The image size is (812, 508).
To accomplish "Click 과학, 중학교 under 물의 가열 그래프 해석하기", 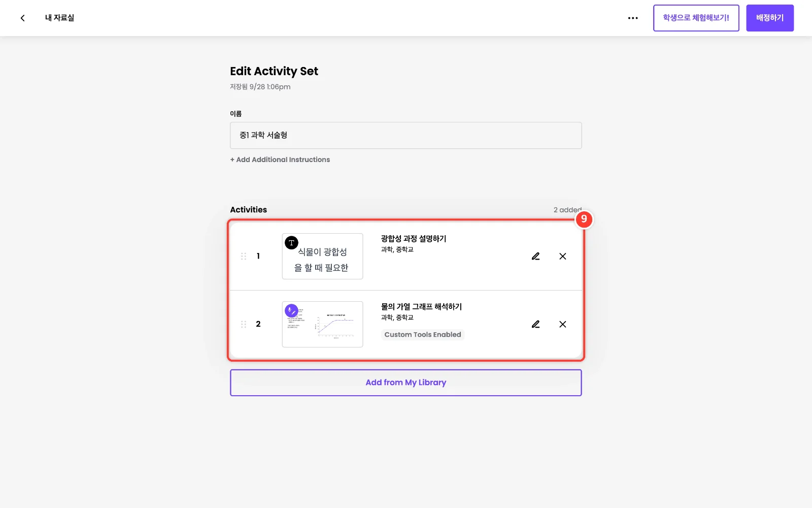I will [397, 317].
